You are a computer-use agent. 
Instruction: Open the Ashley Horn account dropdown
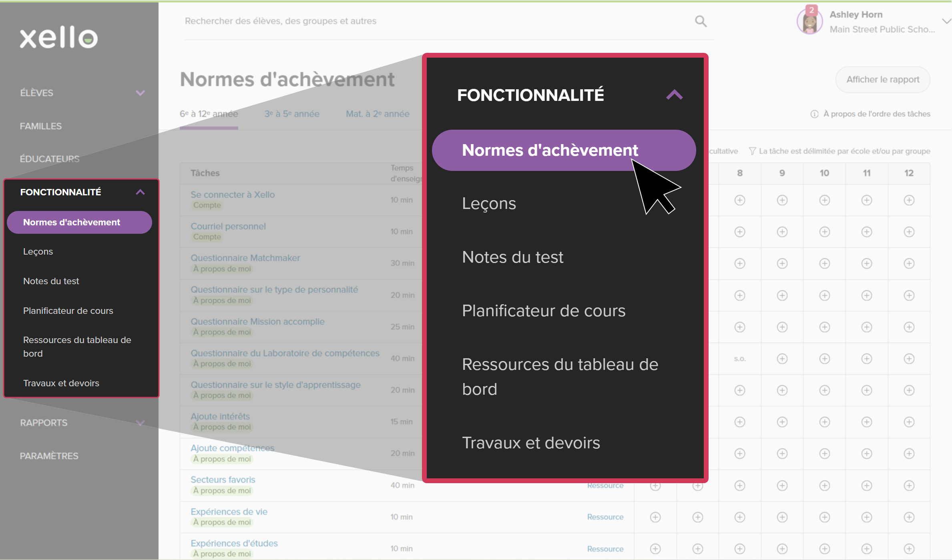point(946,22)
